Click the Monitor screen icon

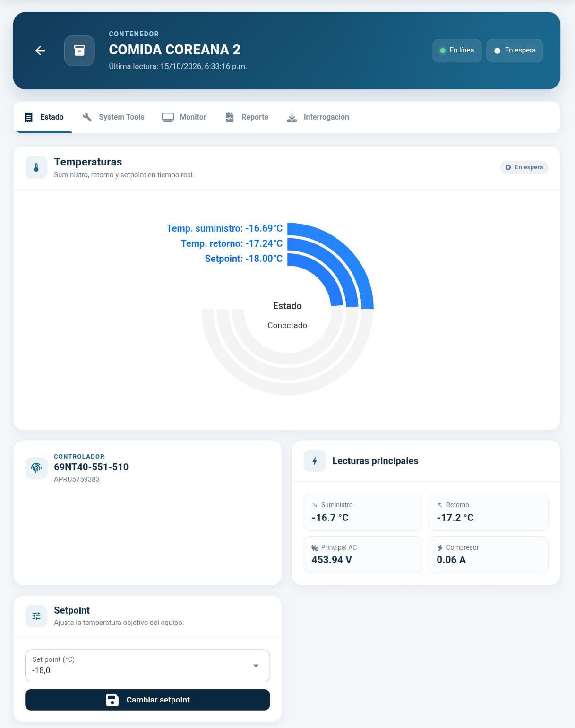(168, 117)
